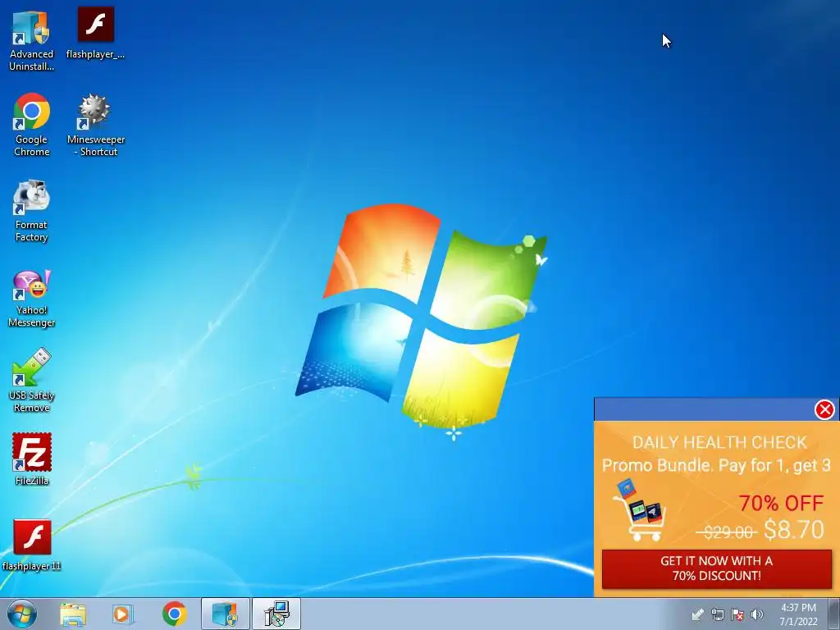
Task: Launch Google Chrome from the desktop
Action: pyautogui.click(x=31, y=125)
